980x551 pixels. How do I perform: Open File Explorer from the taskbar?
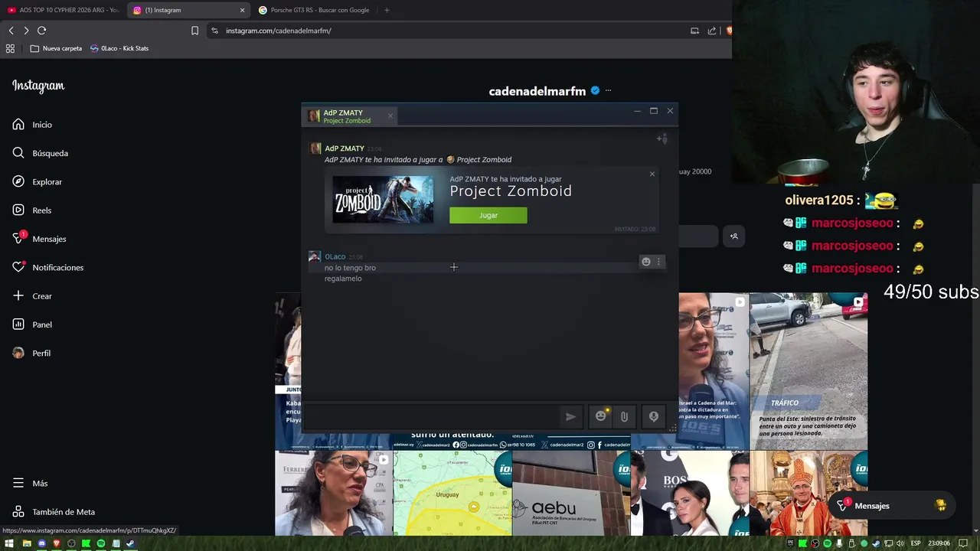(27, 543)
